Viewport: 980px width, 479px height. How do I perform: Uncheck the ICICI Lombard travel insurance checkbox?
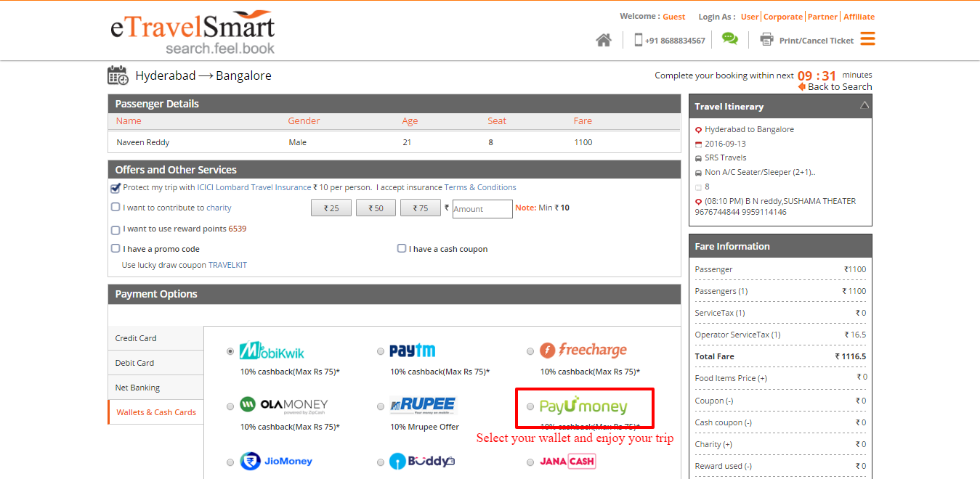[x=116, y=188]
